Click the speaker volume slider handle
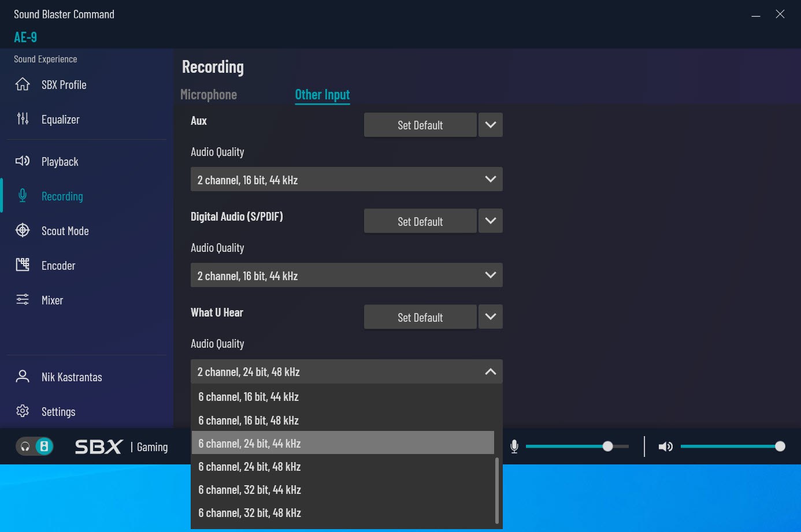 click(780, 446)
